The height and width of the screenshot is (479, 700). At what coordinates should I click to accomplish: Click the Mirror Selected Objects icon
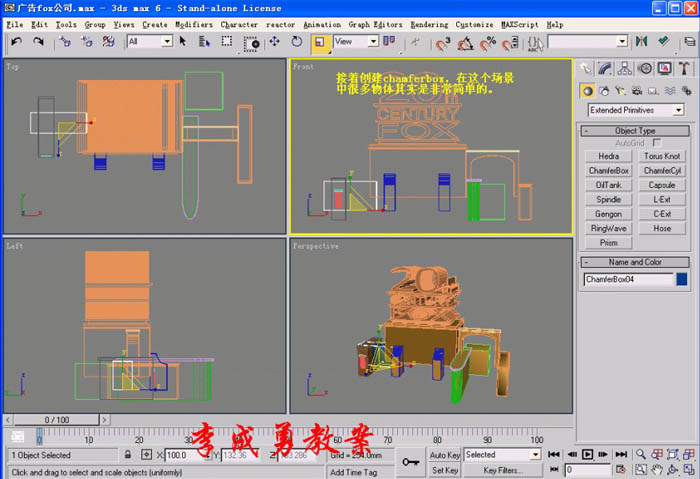pyautogui.click(x=642, y=42)
